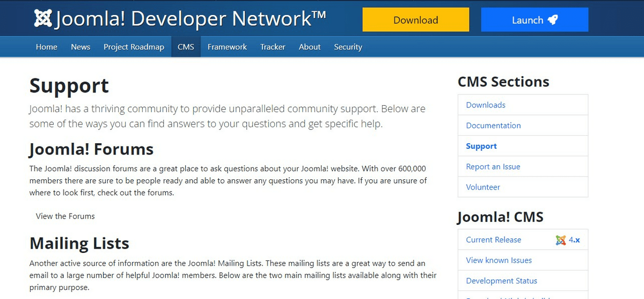Viewport: 644px width, 299px height.
Task: Click the View the Forums link
Action: [65, 216]
